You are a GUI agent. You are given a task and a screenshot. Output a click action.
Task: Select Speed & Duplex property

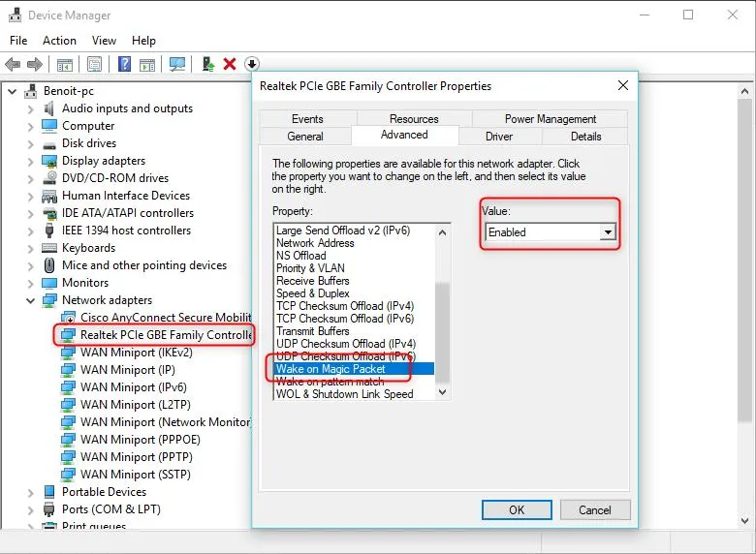coord(355,293)
